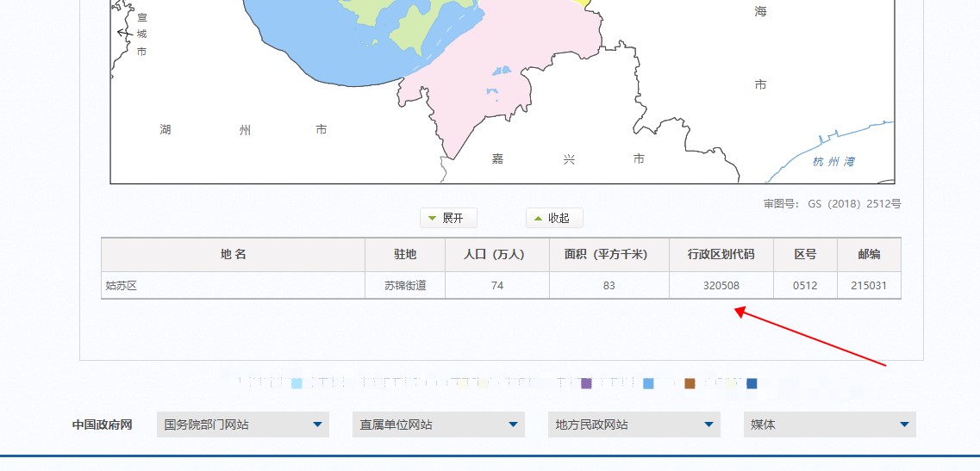Click the 行政区划代码 column header
The image size is (980, 471).
(721, 255)
